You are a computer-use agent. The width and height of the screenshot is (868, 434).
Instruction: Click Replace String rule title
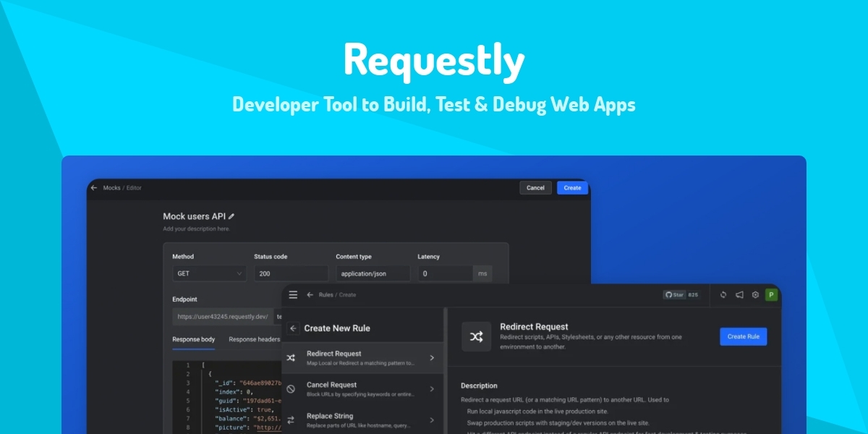(330, 416)
